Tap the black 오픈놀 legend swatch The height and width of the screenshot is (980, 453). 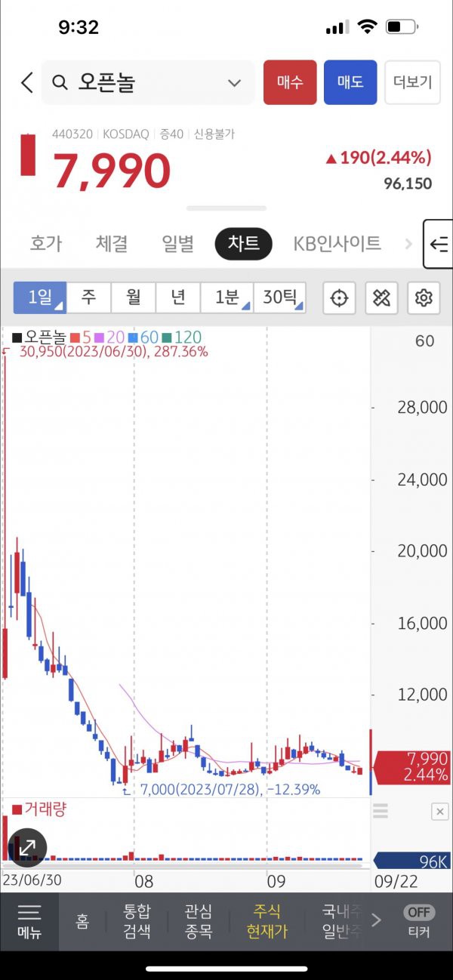point(17,337)
